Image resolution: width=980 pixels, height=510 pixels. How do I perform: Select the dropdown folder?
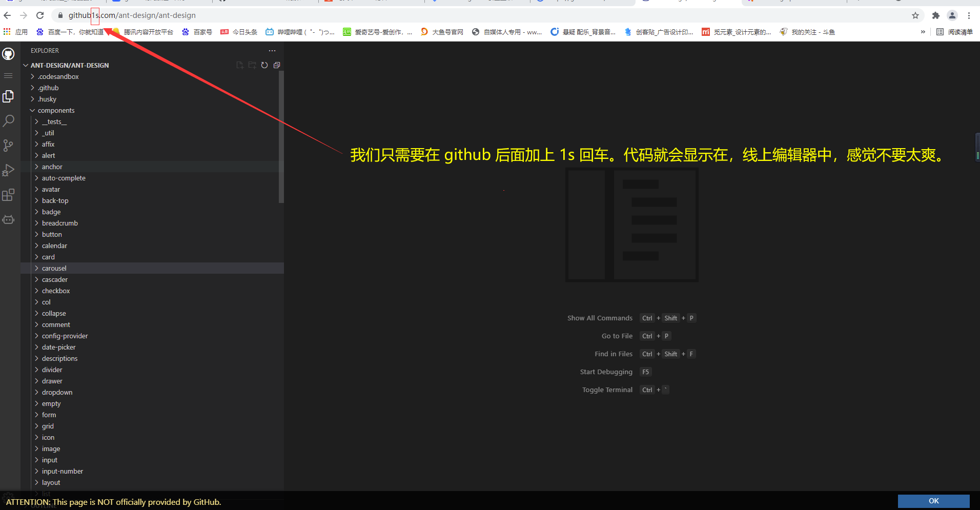tap(152, 392)
